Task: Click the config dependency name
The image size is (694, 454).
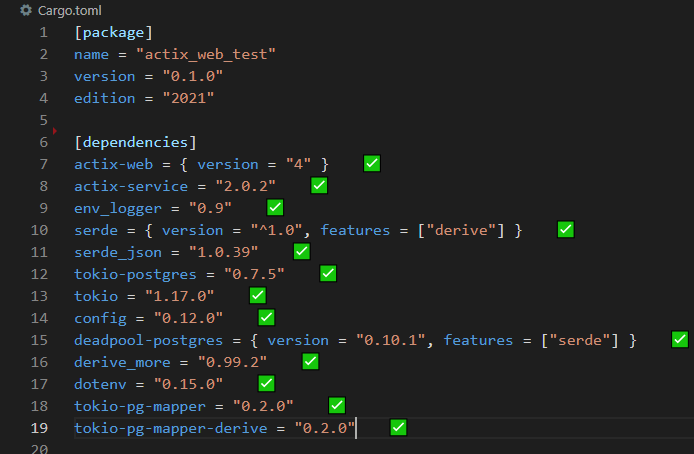Action: pyautogui.click(x=100, y=318)
